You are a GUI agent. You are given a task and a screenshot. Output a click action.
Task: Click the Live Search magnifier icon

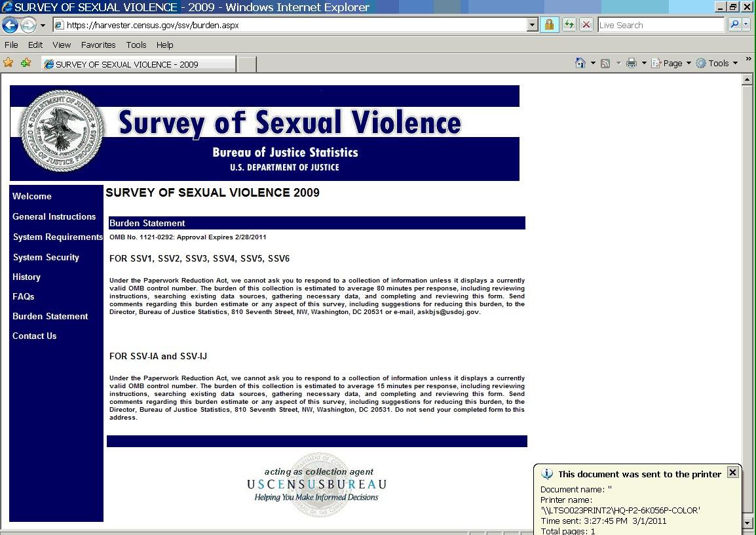point(734,25)
